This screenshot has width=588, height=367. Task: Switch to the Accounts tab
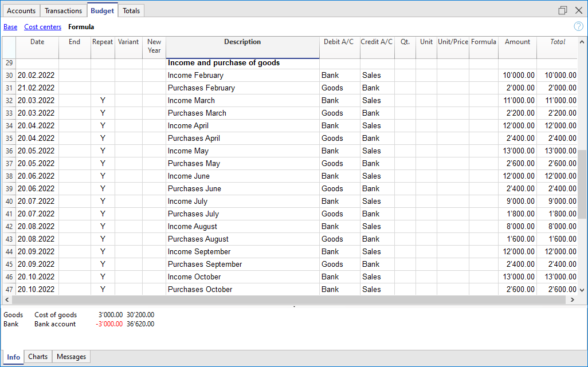pyautogui.click(x=21, y=11)
